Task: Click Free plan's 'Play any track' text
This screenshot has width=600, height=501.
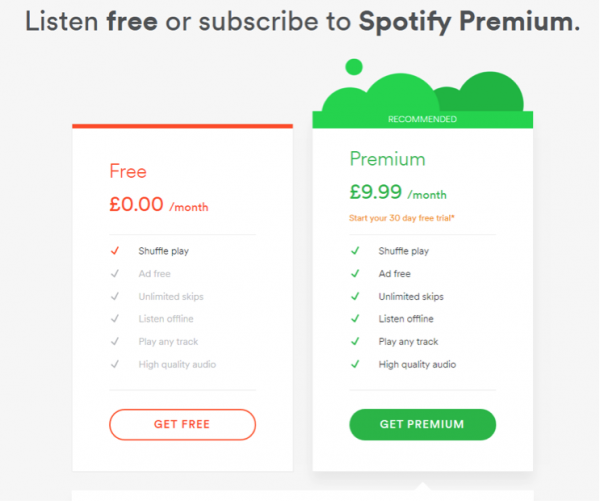Action: click(x=168, y=342)
